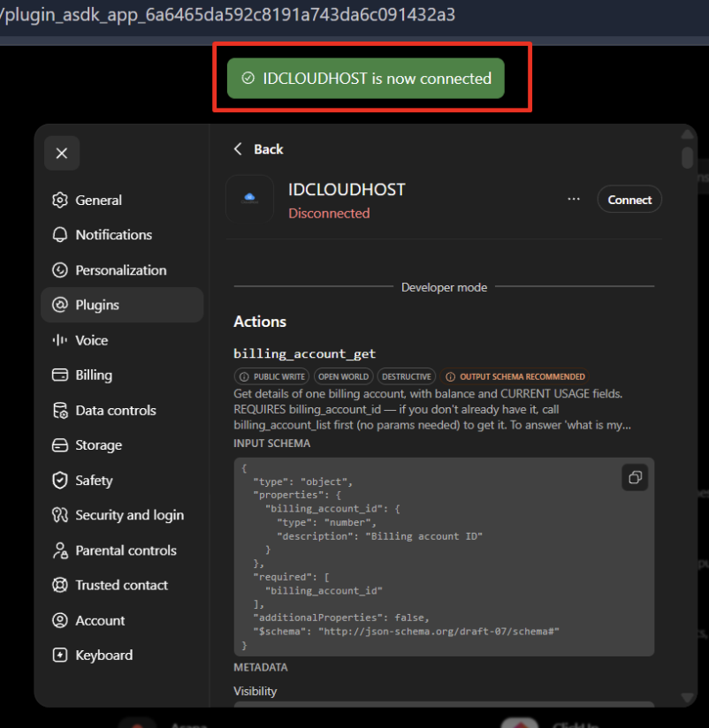Screen dimensions: 709x728
Task: Click the Back link
Action: [269, 149]
